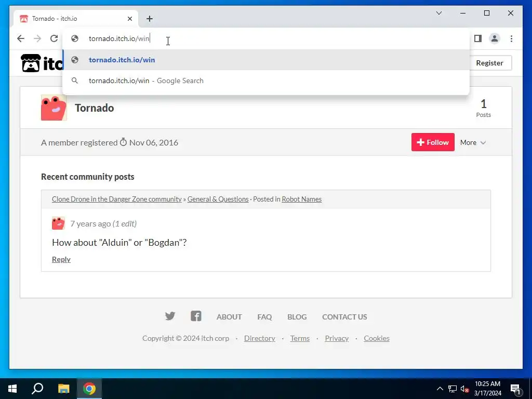Open the Windows Start menu
Screen dimensions: 532x399
pos(12,389)
